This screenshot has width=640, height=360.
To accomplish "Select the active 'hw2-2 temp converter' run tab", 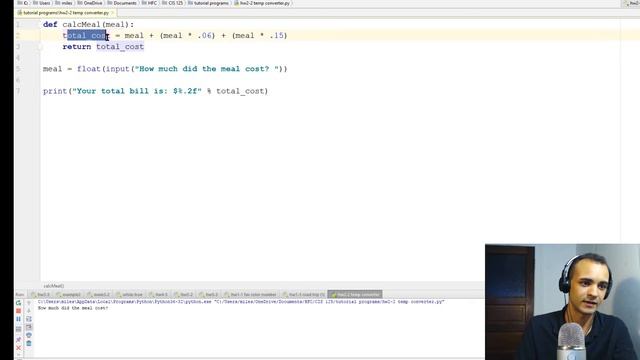I will [355, 294].
